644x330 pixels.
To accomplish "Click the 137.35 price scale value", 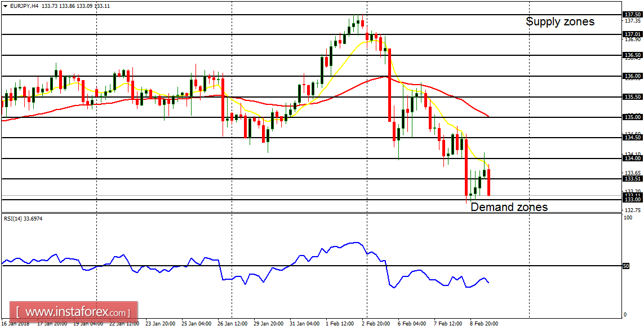I will coord(633,20).
